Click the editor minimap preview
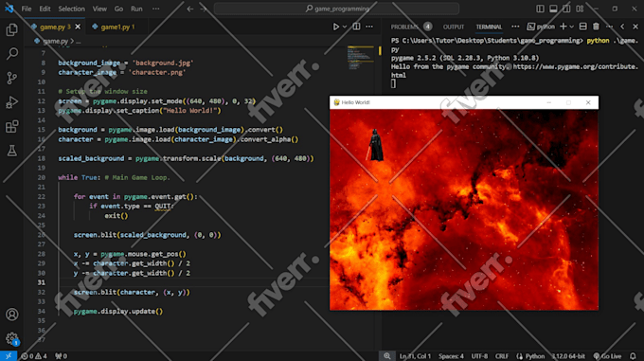 [x=360, y=58]
